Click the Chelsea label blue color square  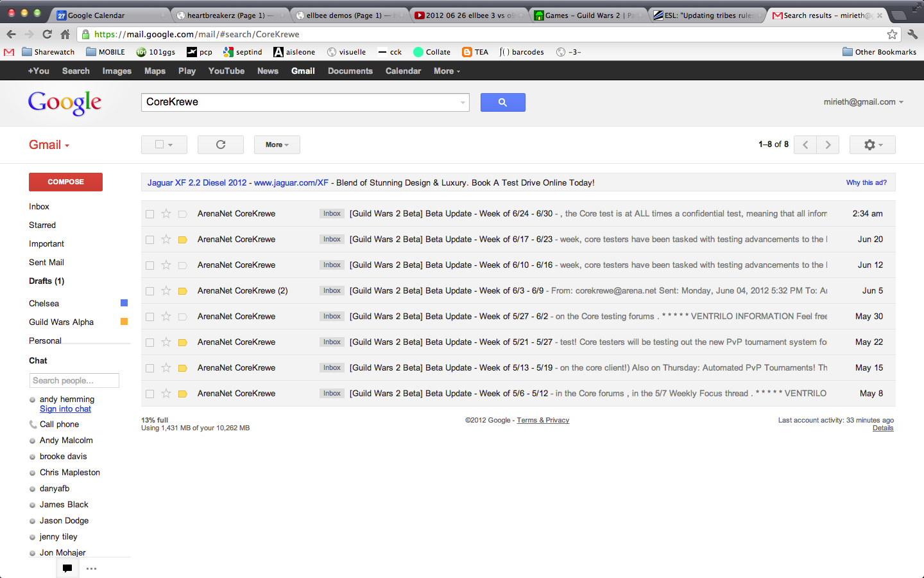(x=124, y=303)
